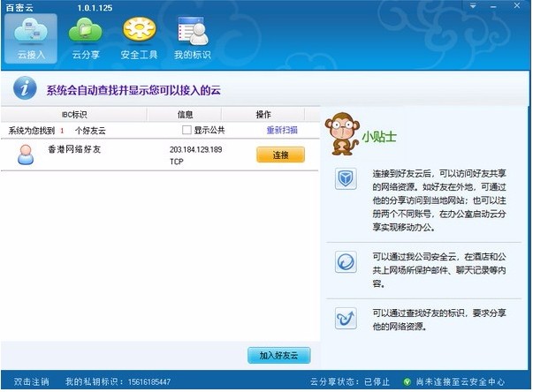Go to the 我的标识 tab
533x392 pixels.
[193, 39]
